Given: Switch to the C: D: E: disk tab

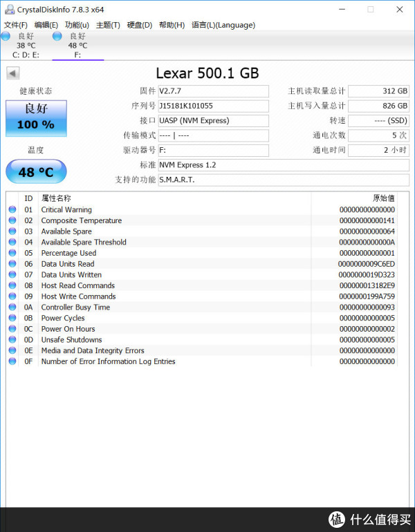Looking at the screenshot, I should [26, 46].
